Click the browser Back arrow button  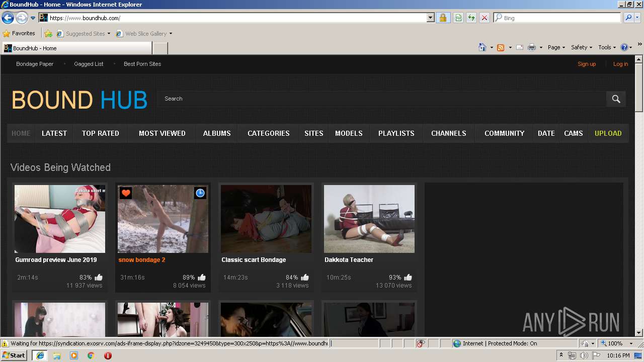(x=8, y=18)
